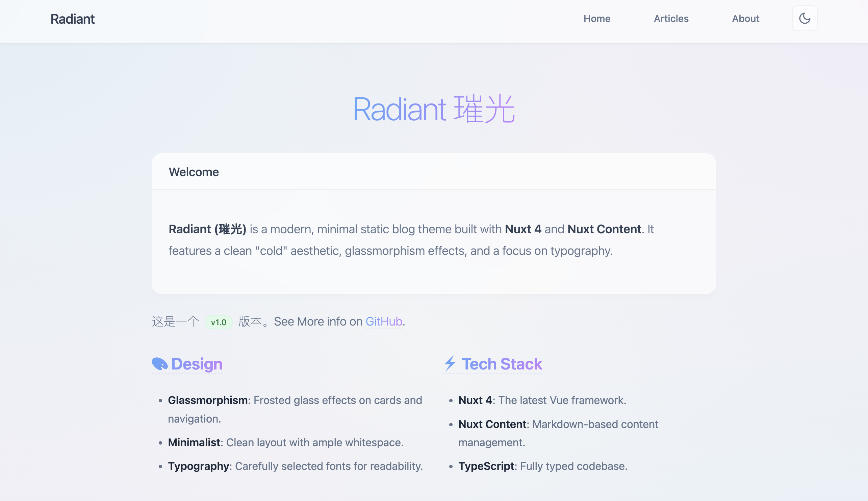Screen dimensions: 868x501
Task: Go to the Articles page
Action: [x=671, y=19]
